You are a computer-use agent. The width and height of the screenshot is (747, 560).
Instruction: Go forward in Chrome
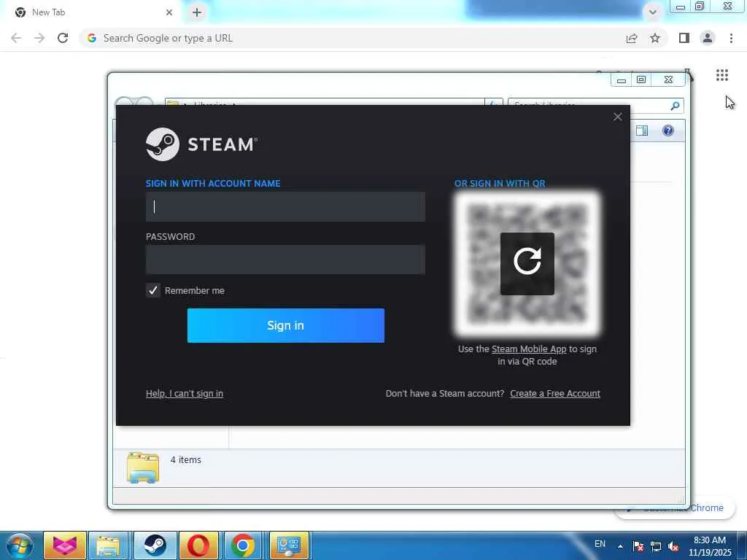click(x=39, y=38)
